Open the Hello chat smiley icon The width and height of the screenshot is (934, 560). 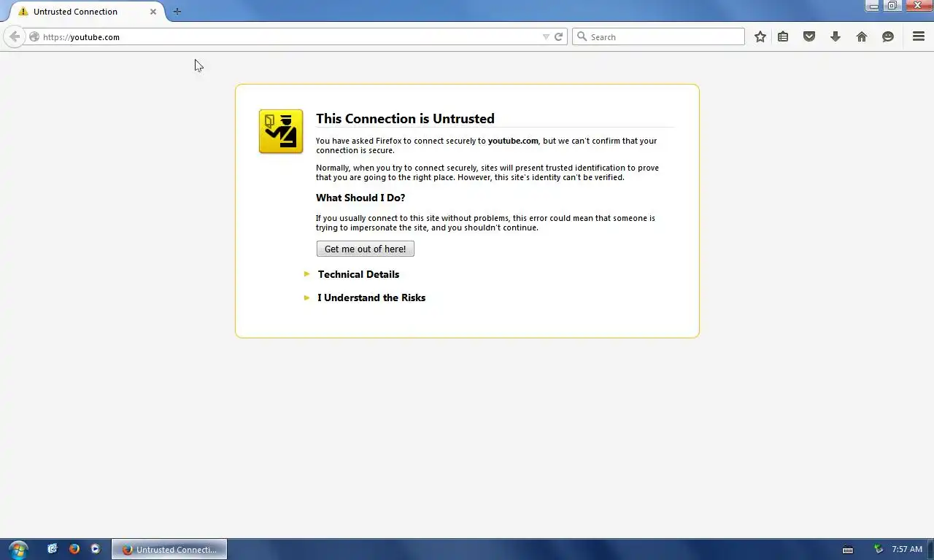click(888, 36)
